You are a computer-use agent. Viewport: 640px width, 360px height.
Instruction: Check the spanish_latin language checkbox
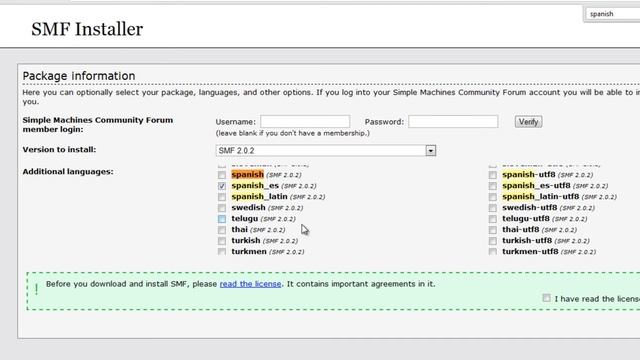point(222,197)
